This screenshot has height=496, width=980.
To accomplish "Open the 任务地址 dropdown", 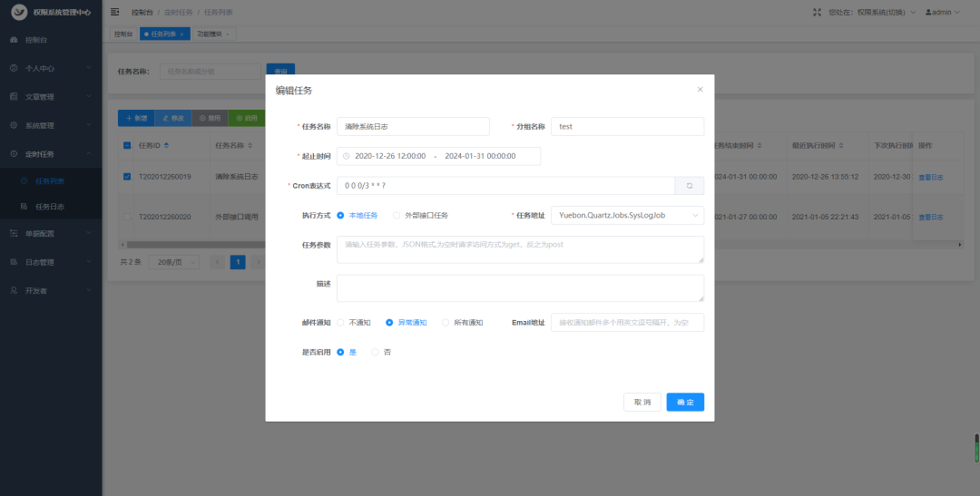I will 628,216.
